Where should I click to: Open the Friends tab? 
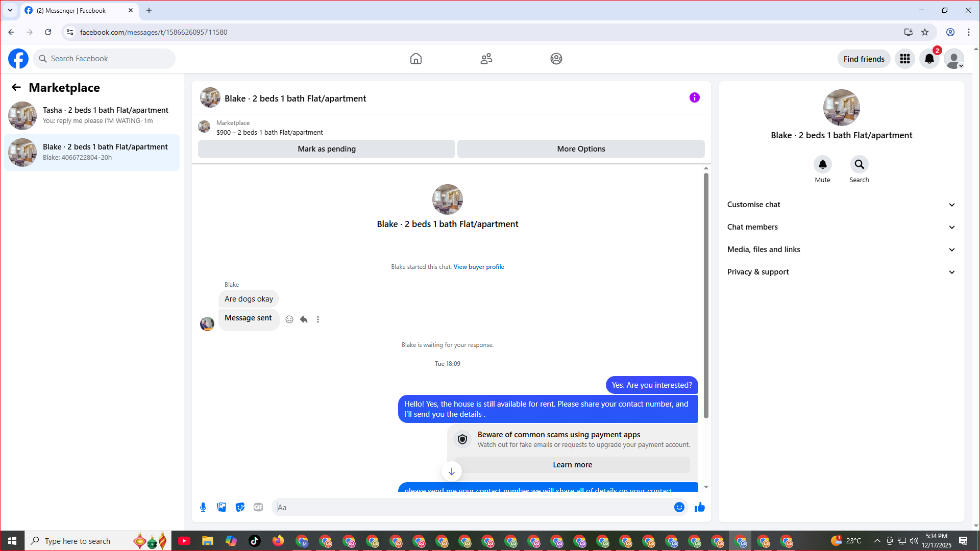(486, 59)
